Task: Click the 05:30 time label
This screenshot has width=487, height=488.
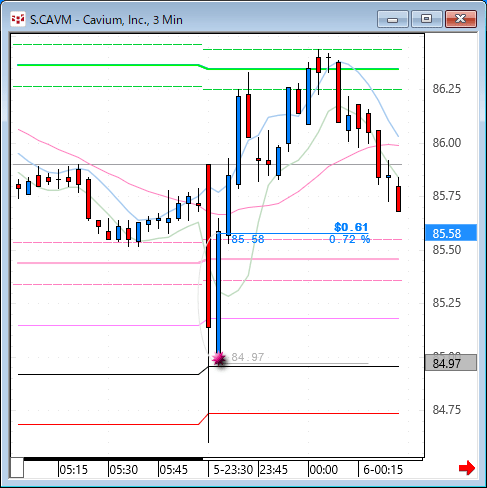Action: click(124, 470)
